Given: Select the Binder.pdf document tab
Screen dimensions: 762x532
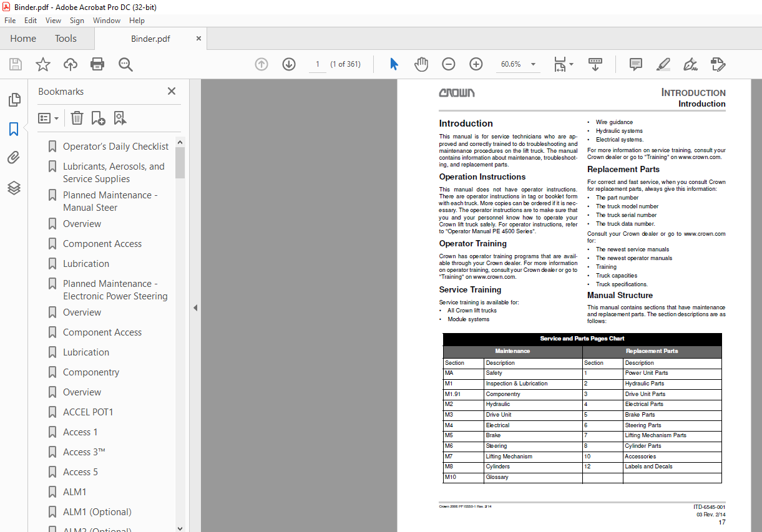Looking at the screenshot, I should (150, 39).
